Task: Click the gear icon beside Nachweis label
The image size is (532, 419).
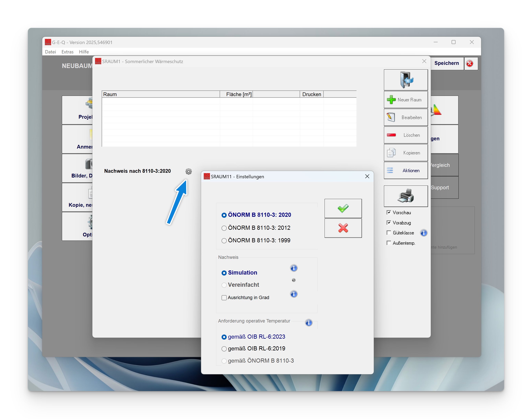Action: tap(189, 171)
